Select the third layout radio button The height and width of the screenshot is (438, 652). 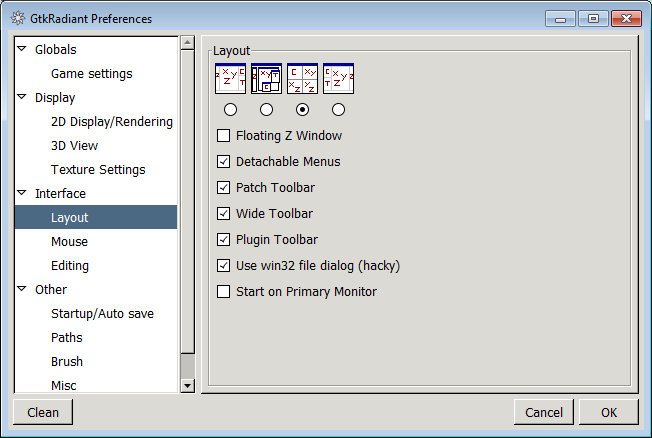[x=302, y=109]
